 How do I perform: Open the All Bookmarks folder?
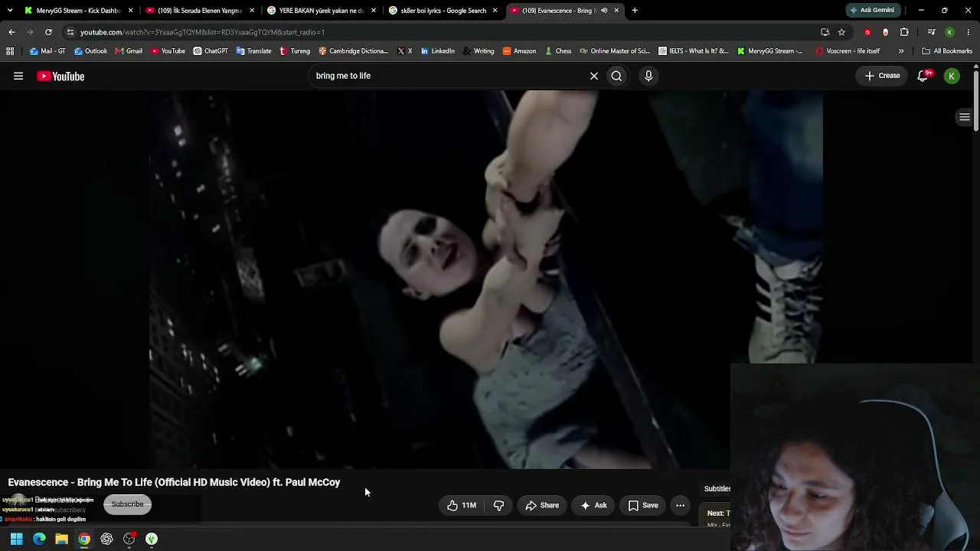point(947,51)
